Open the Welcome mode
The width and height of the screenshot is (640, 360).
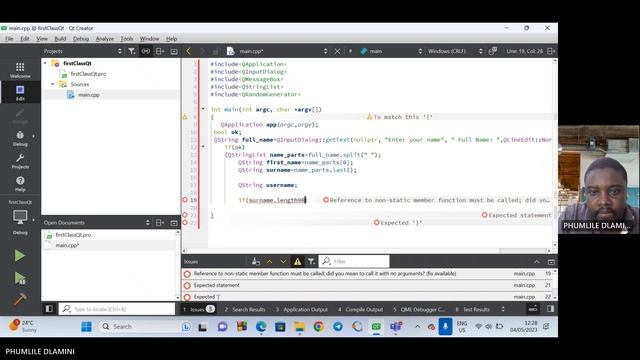coord(20,70)
